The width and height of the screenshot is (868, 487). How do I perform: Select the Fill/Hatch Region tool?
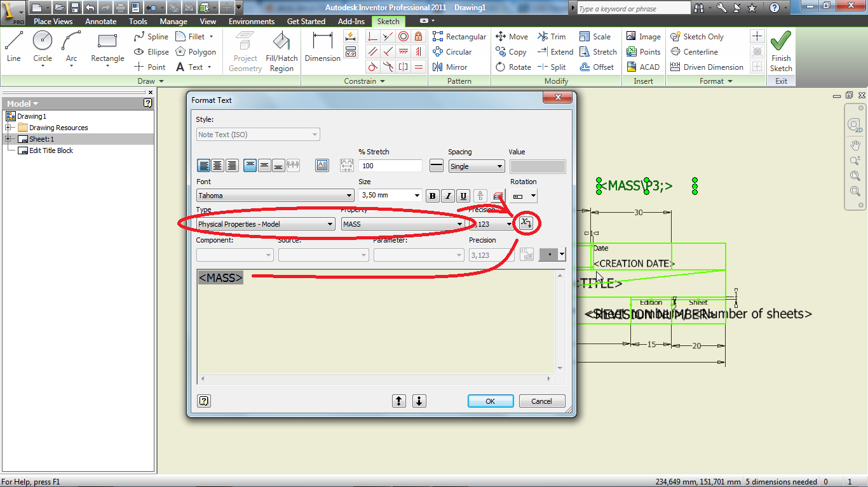point(281,52)
